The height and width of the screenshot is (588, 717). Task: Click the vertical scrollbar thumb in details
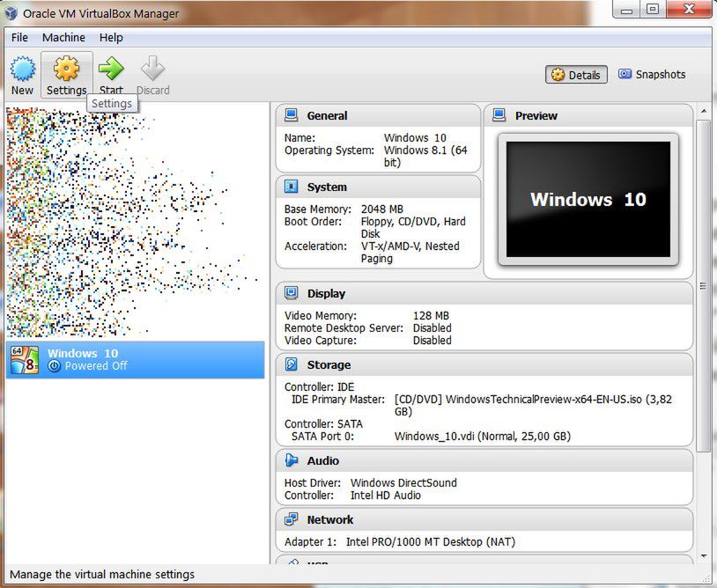[x=704, y=286]
